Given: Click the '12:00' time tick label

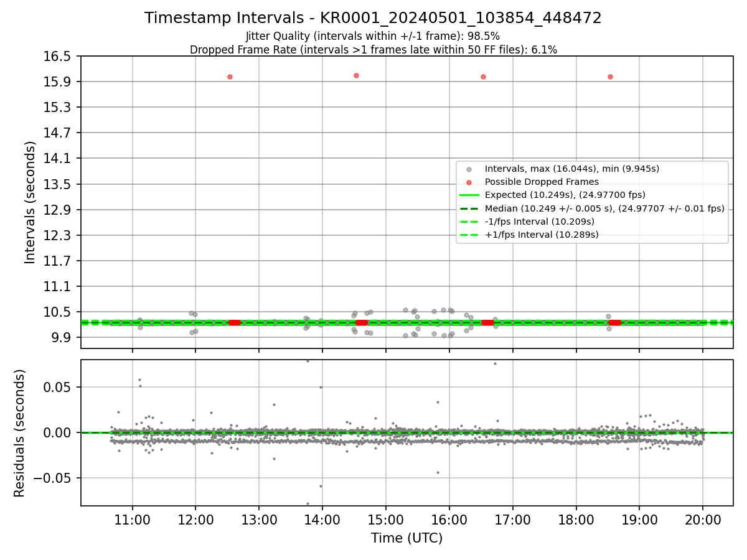Looking at the screenshot, I should pos(195,519).
